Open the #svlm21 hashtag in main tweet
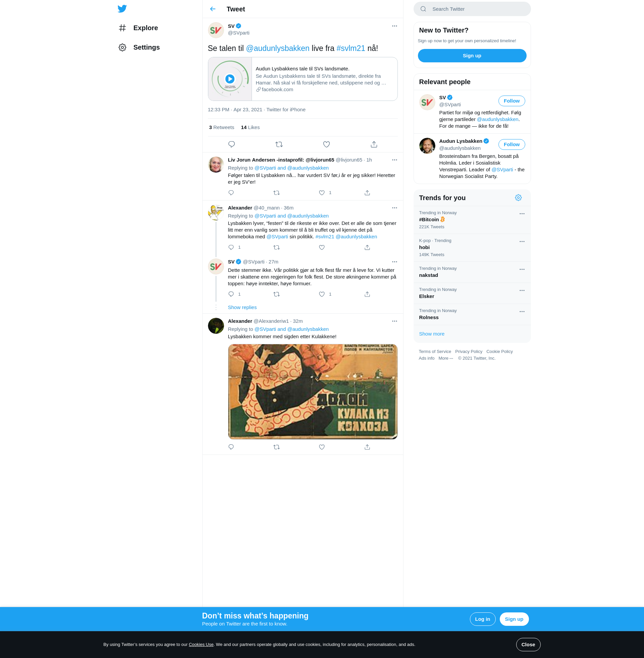 point(351,48)
